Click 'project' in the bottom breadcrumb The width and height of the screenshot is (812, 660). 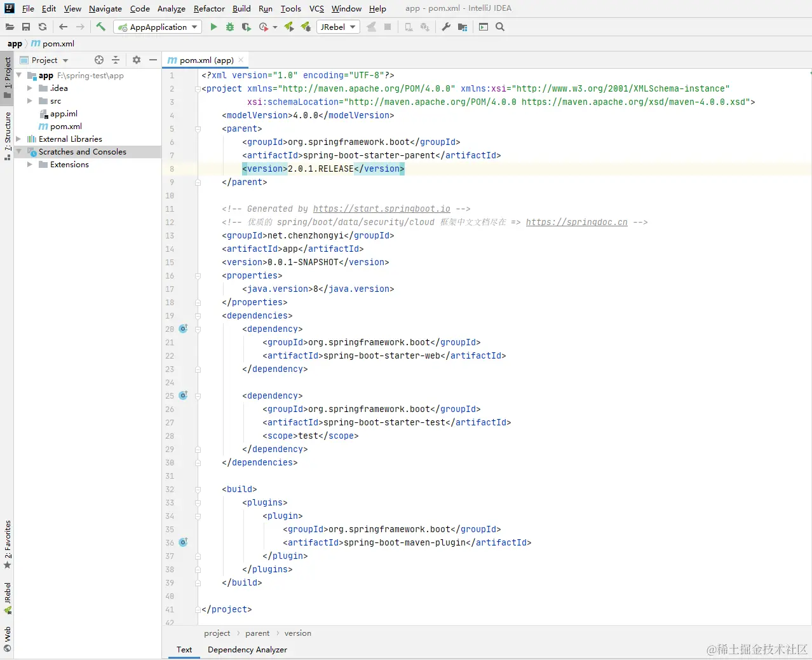pos(217,633)
